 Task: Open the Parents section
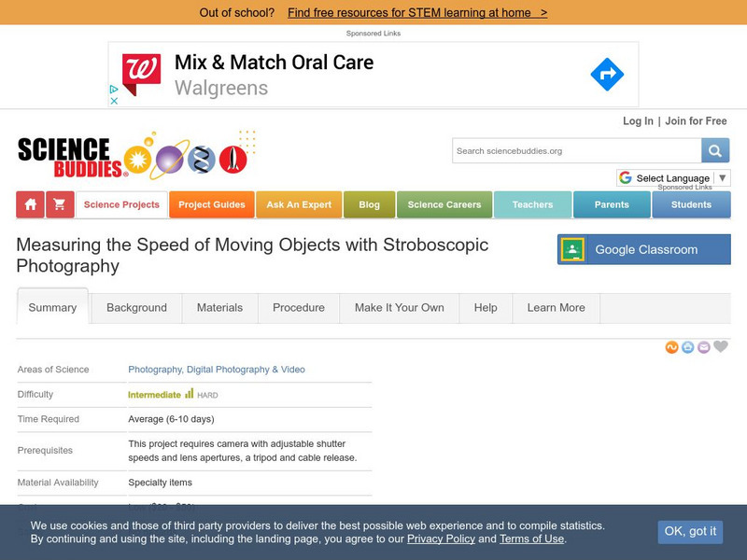pyautogui.click(x=612, y=204)
